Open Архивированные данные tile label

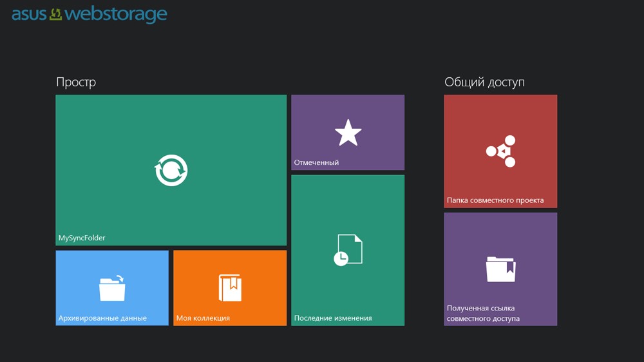[102, 318]
